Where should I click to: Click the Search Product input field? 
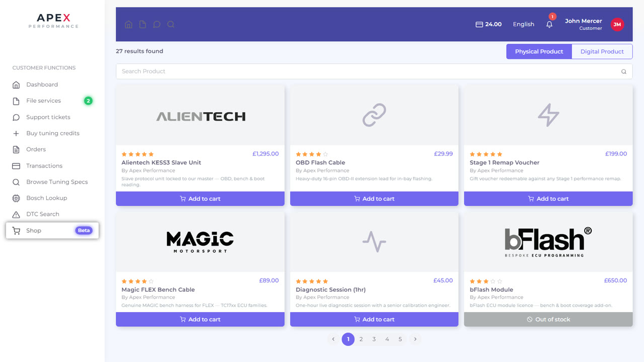pyautogui.click(x=374, y=71)
